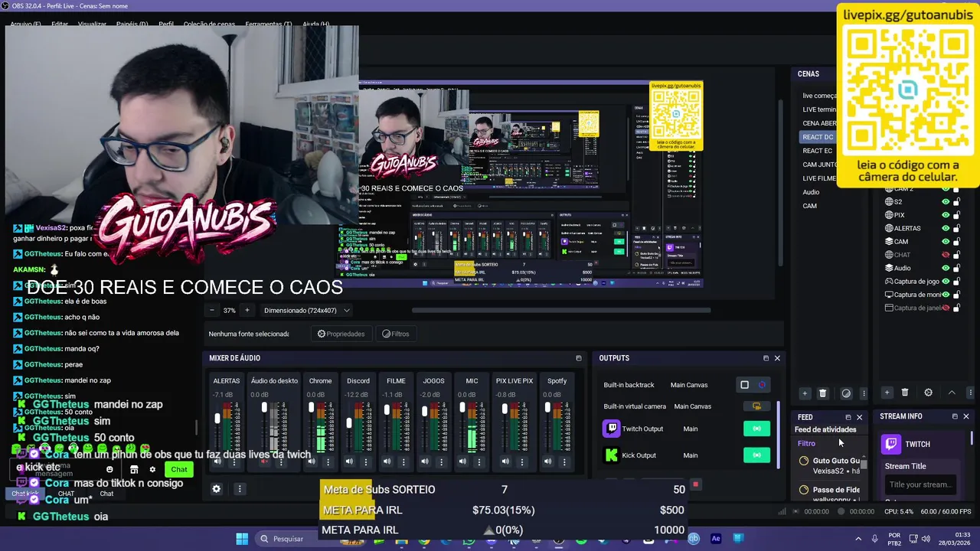The height and width of the screenshot is (551, 980).
Task: Lock the CAM source
Action: (957, 242)
